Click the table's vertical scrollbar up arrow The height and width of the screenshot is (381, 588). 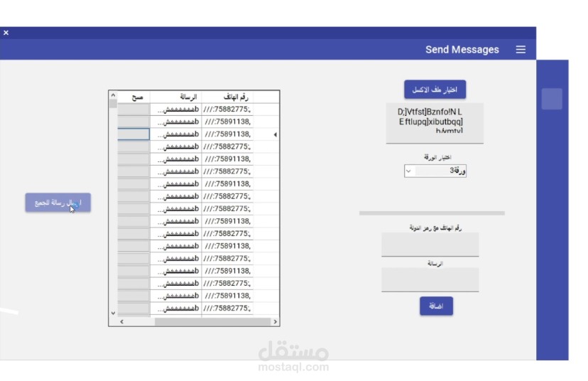[x=113, y=95]
